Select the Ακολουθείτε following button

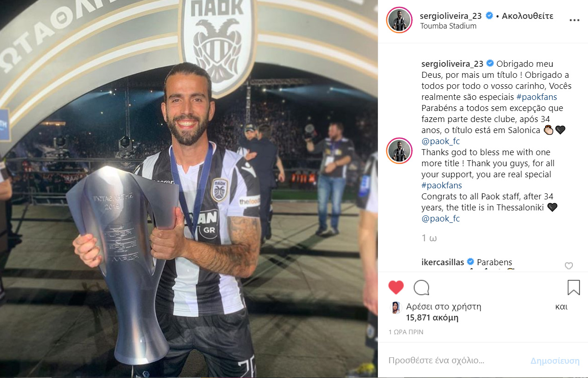click(528, 16)
